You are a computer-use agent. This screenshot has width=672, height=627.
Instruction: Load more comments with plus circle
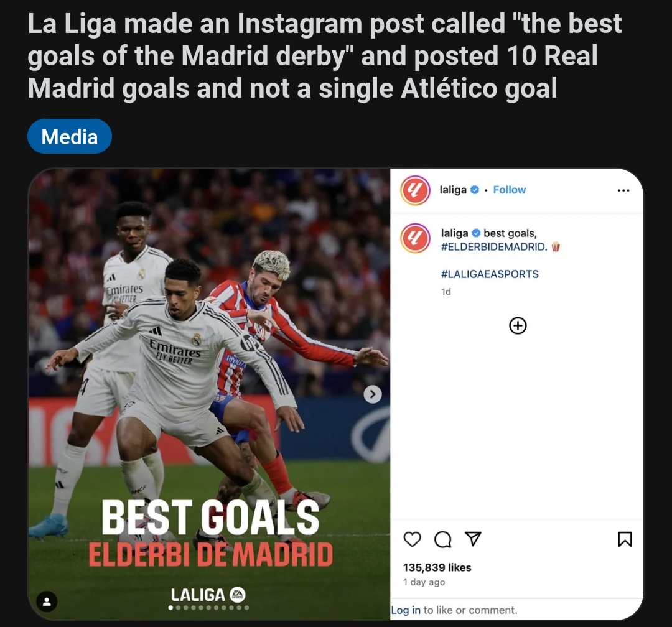coord(518,326)
